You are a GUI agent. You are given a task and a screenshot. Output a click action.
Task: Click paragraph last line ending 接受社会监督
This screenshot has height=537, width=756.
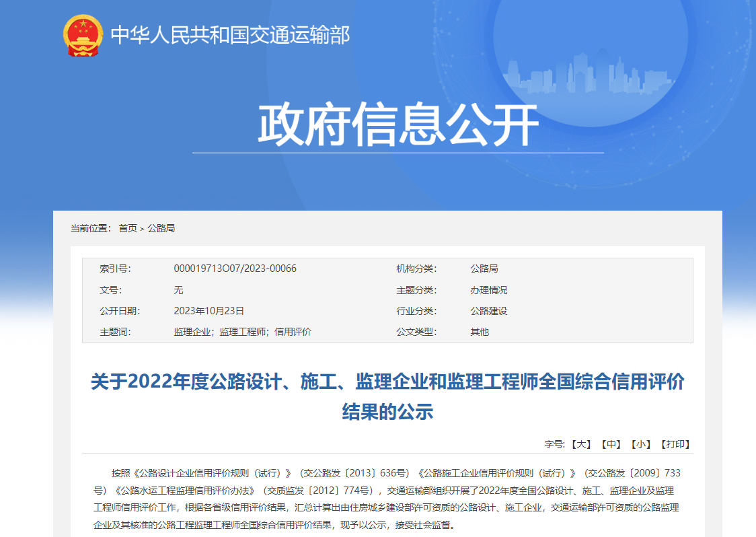coord(274,525)
